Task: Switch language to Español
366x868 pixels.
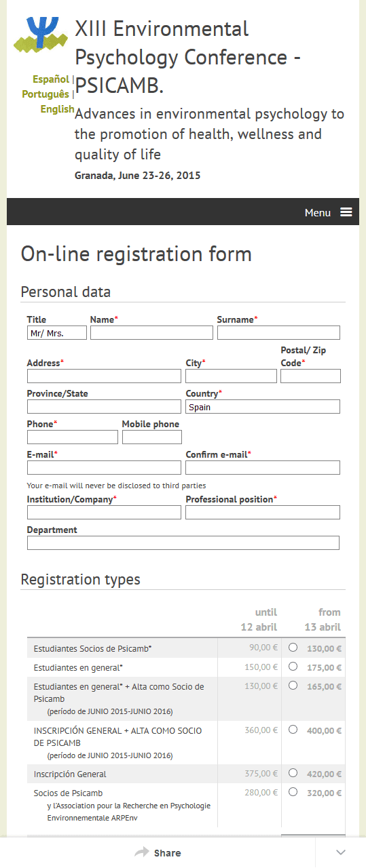Action: (51, 79)
